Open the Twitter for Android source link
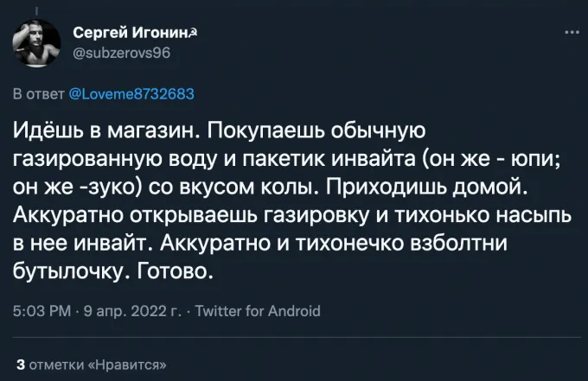 point(259,311)
